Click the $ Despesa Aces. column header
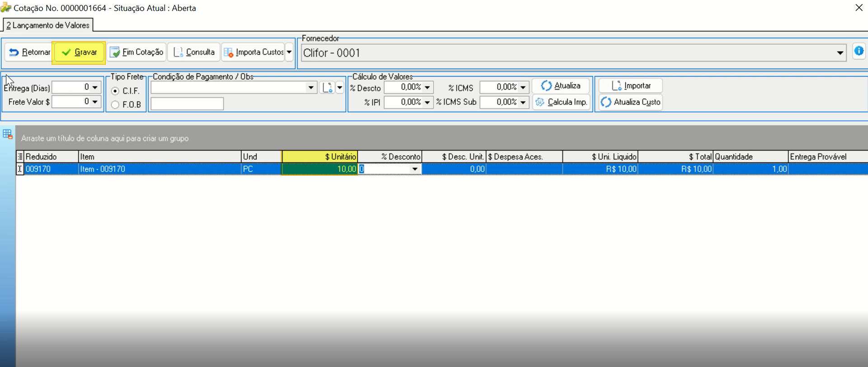 [x=524, y=157]
